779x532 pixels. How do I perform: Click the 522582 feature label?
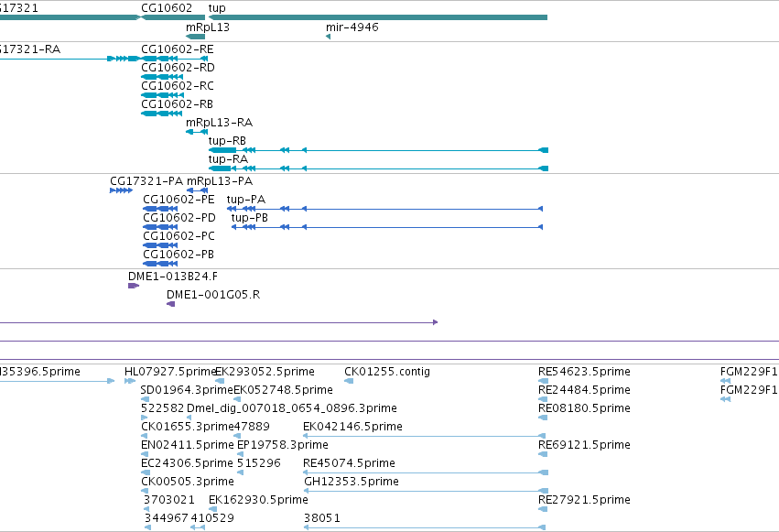coord(162,408)
